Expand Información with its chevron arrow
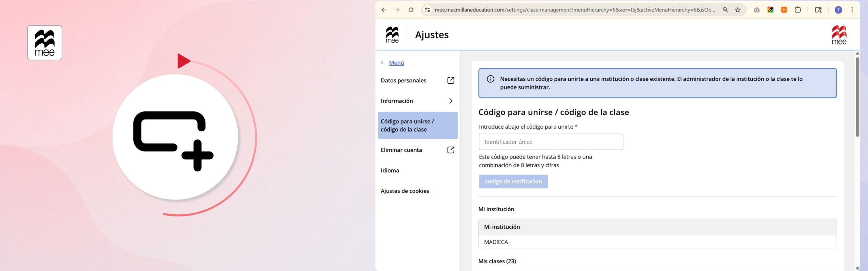 [451, 101]
